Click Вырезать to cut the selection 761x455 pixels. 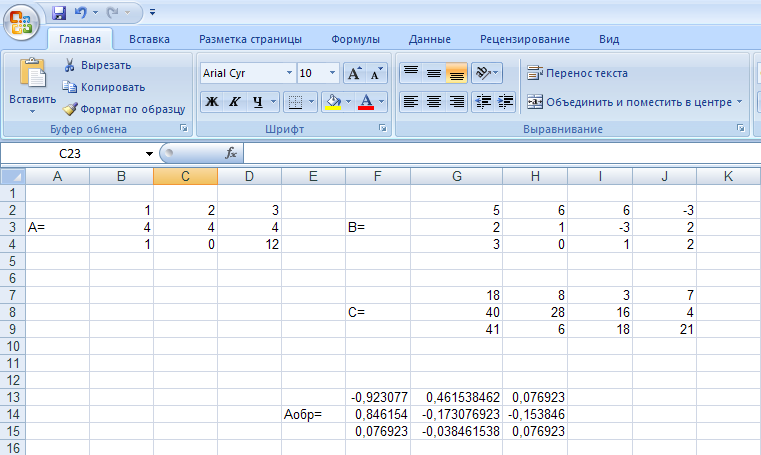pyautogui.click(x=97, y=65)
